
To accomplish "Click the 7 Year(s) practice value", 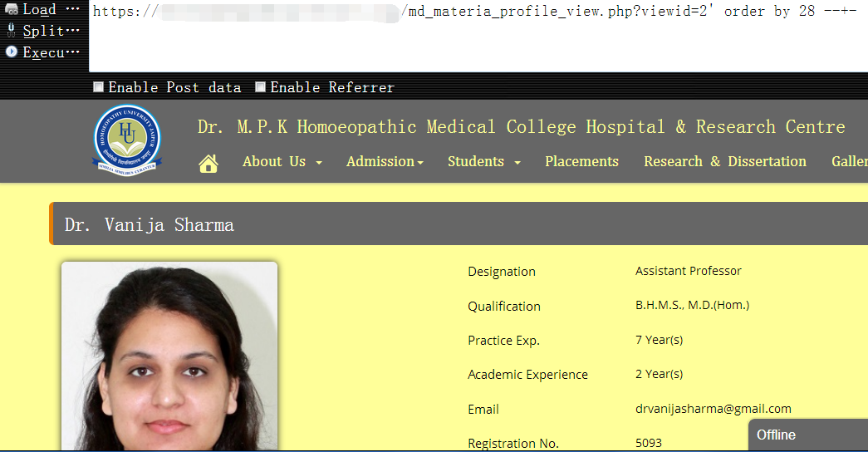I will point(659,340).
